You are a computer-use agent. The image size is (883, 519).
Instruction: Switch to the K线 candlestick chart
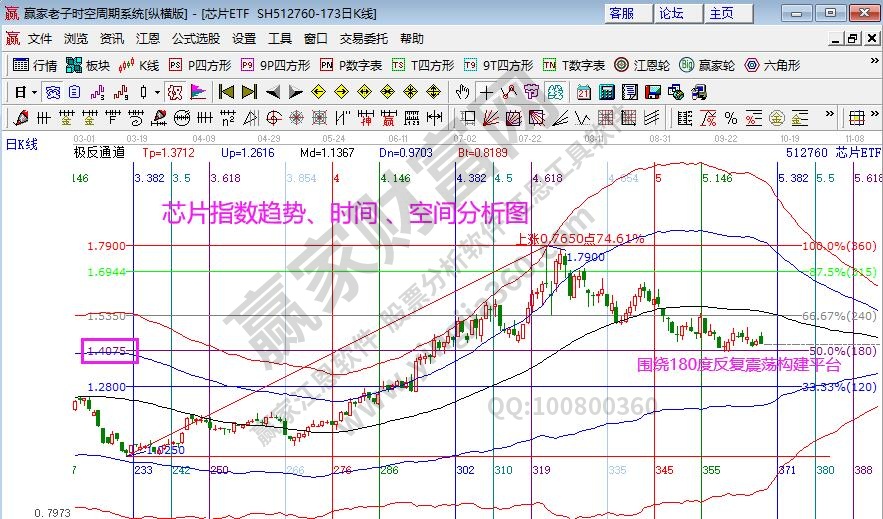click(139, 65)
